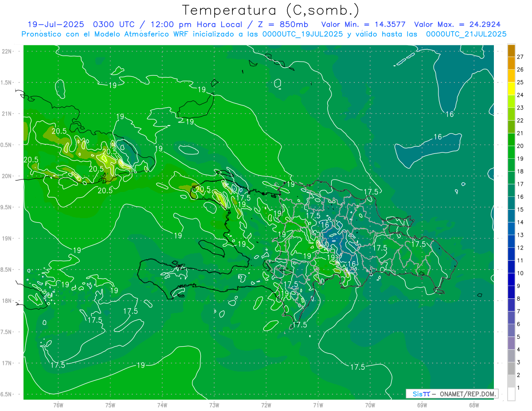Click the purple colorbar segment between 4 and 5

pyautogui.click(x=511, y=343)
